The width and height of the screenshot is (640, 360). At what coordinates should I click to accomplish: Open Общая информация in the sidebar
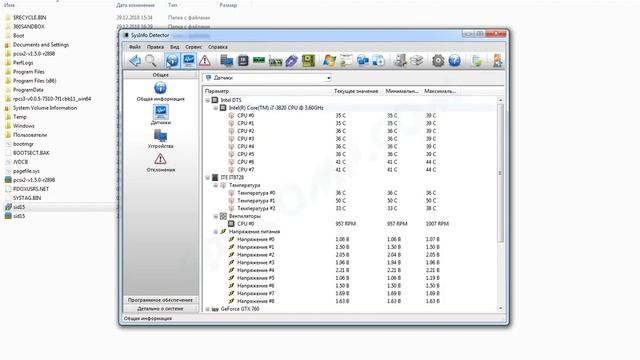tap(160, 92)
